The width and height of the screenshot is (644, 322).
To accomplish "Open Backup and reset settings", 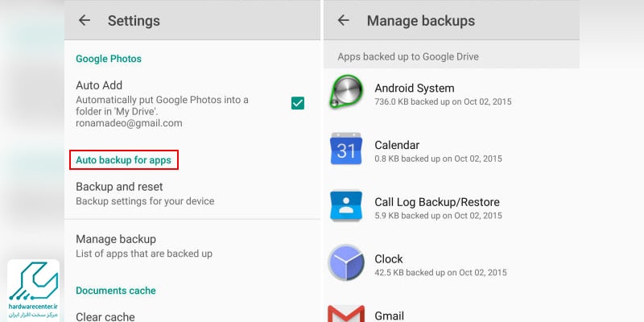I will pos(192,193).
